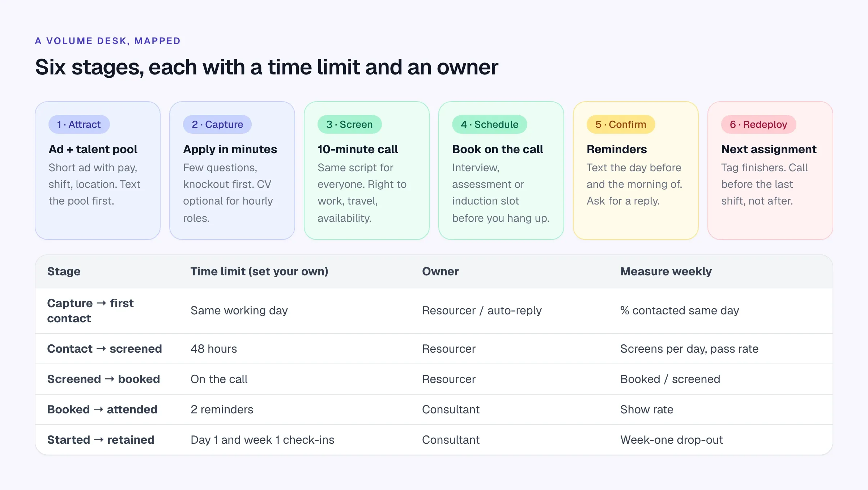Viewport: 868px width, 490px height.
Task: Select the 'Same working day' cell
Action: click(x=239, y=311)
